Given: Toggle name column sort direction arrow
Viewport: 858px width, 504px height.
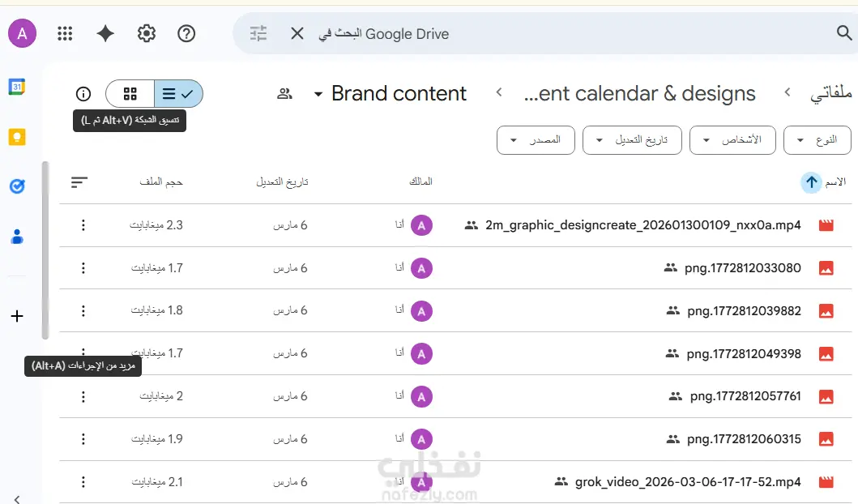Looking at the screenshot, I should (x=811, y=182).
